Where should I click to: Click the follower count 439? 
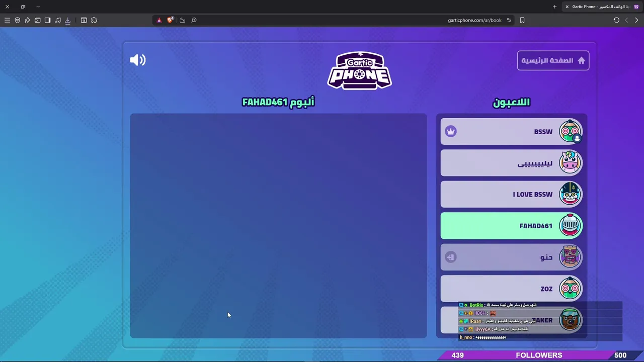(457, 355)
